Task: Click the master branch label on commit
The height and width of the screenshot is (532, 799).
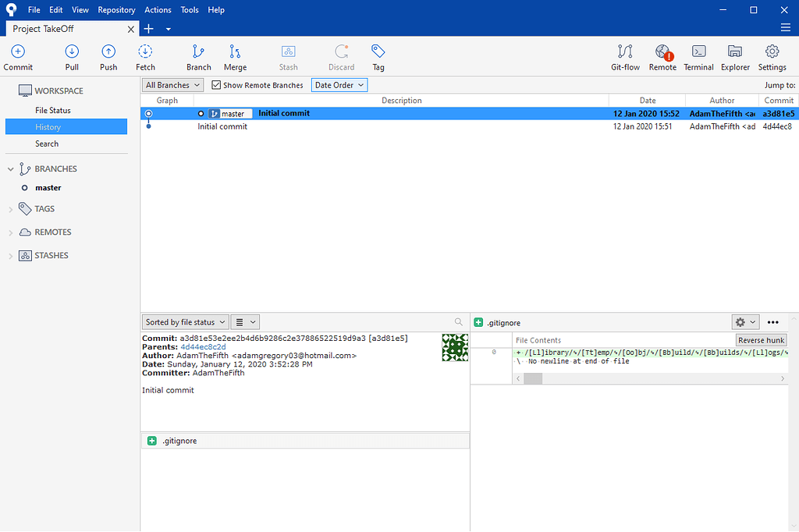Action: 230,114
